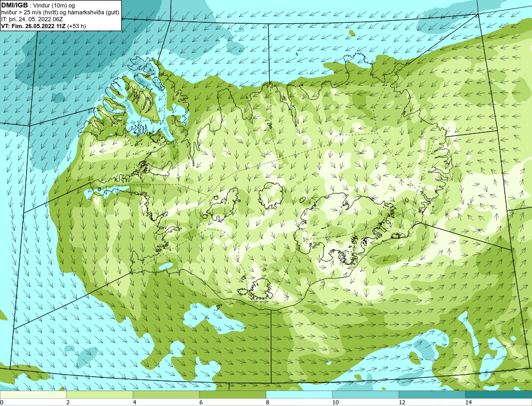Click the legend scale label '8'

(268, 402)
